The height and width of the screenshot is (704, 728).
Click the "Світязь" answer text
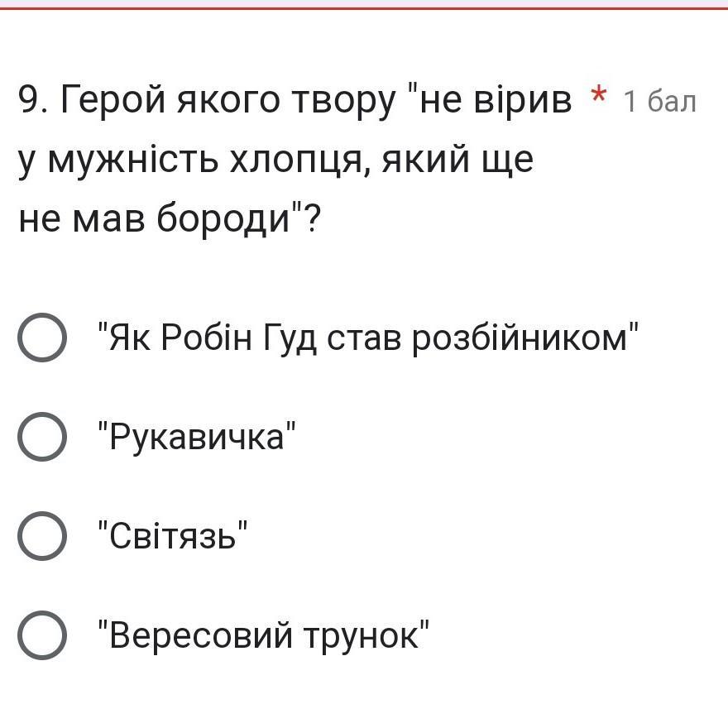pyautogui.click(x=173, y=536)
